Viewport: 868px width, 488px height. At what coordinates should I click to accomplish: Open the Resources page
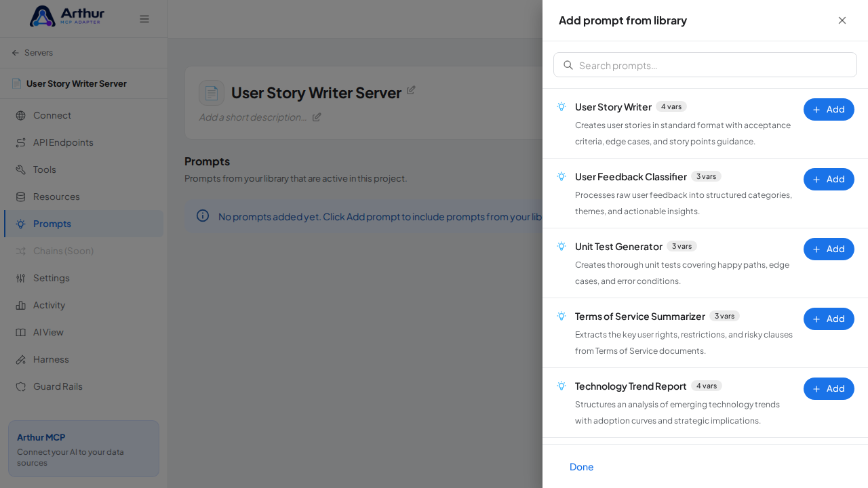(x=83, y=197)
